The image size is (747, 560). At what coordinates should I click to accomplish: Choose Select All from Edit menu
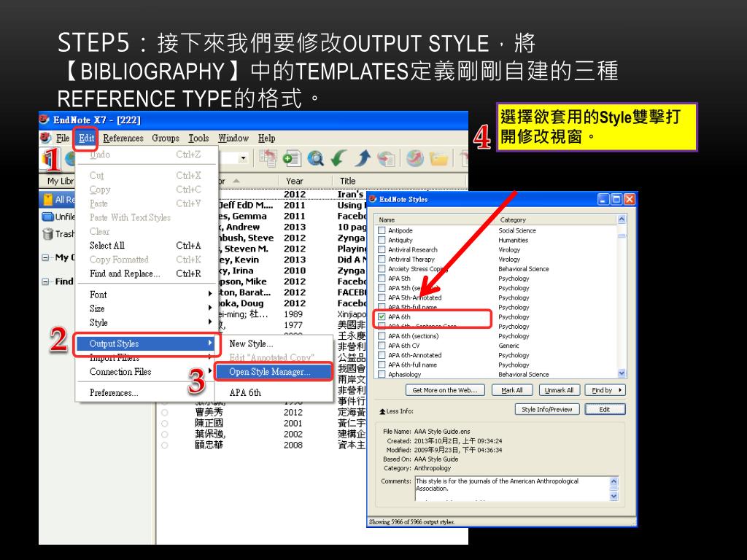pos(146,245)
